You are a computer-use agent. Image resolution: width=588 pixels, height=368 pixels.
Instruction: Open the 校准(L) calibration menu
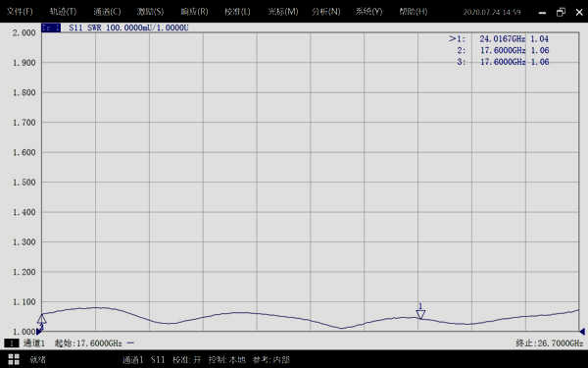click(x=237, y=12)
